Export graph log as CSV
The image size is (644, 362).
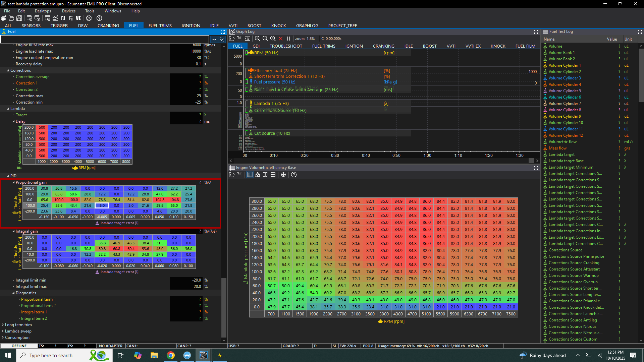point(248,39)
